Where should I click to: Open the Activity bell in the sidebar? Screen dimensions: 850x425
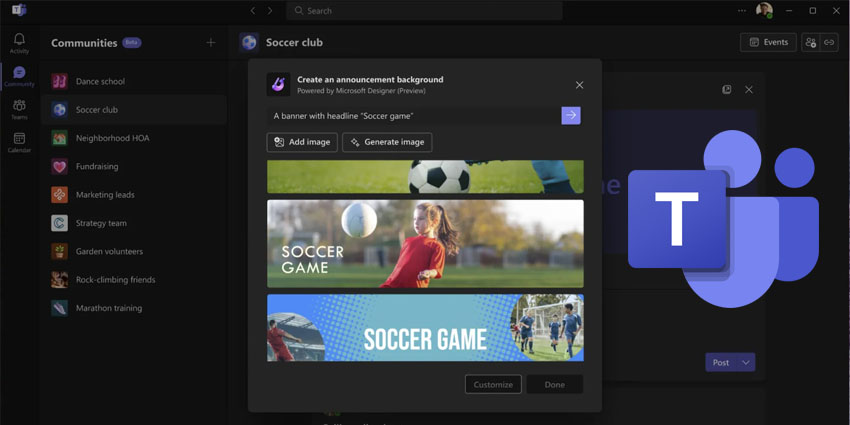point(20,43)
